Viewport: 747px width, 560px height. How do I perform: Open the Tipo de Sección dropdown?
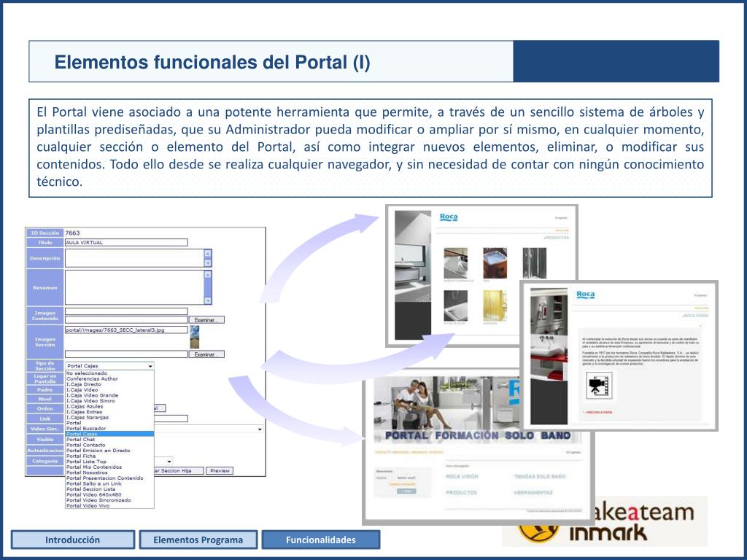pos(109,366)
